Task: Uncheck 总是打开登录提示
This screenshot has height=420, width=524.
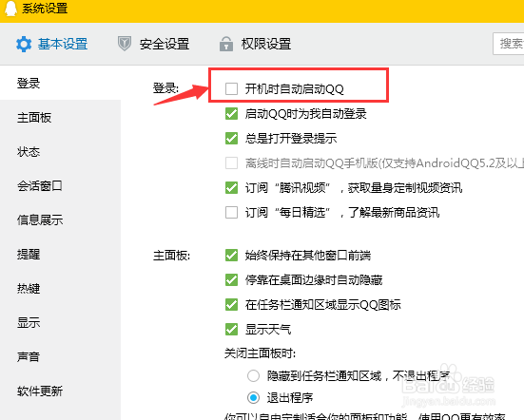Action: [x=231, y=138]
